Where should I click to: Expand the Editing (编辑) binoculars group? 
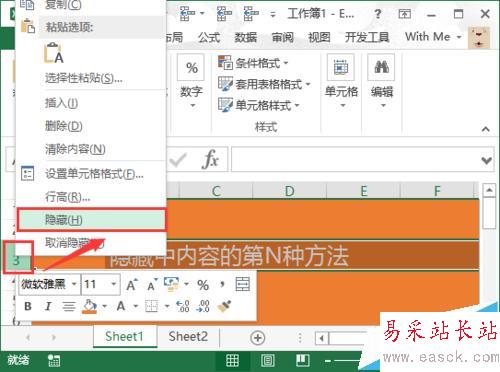tap(382, 82)
